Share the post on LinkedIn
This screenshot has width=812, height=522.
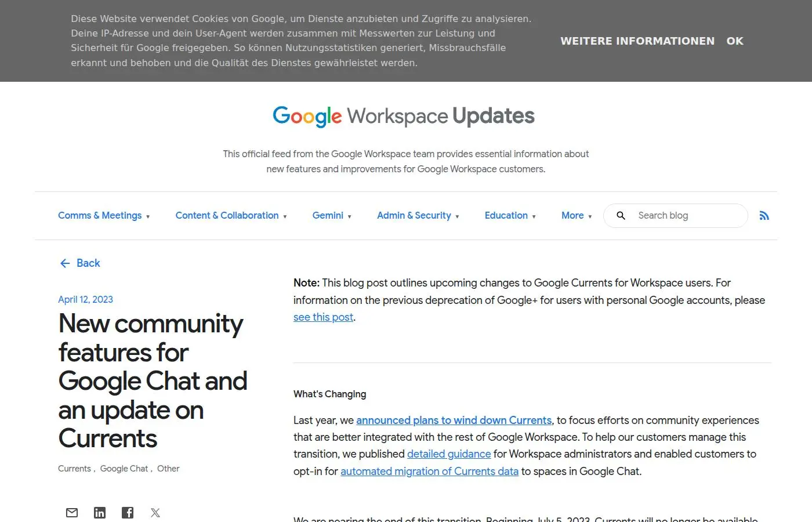100,513
